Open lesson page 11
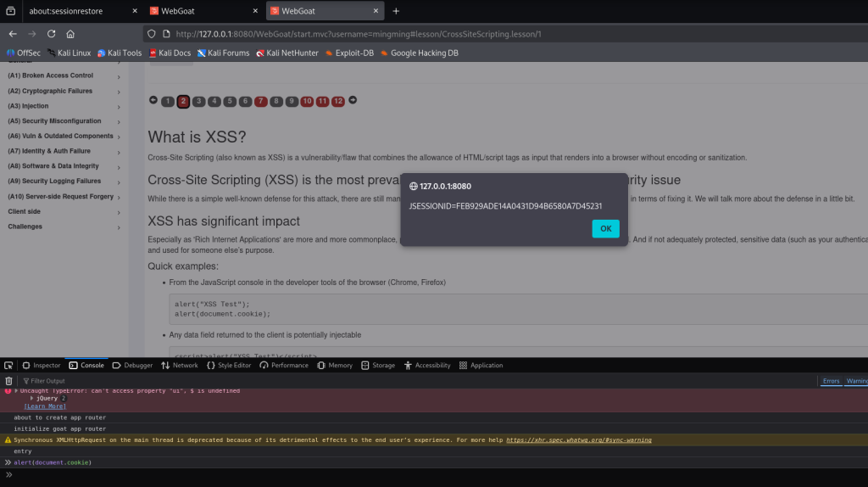Viewport: 868px width, 487px height. click(x=323, y=102)
